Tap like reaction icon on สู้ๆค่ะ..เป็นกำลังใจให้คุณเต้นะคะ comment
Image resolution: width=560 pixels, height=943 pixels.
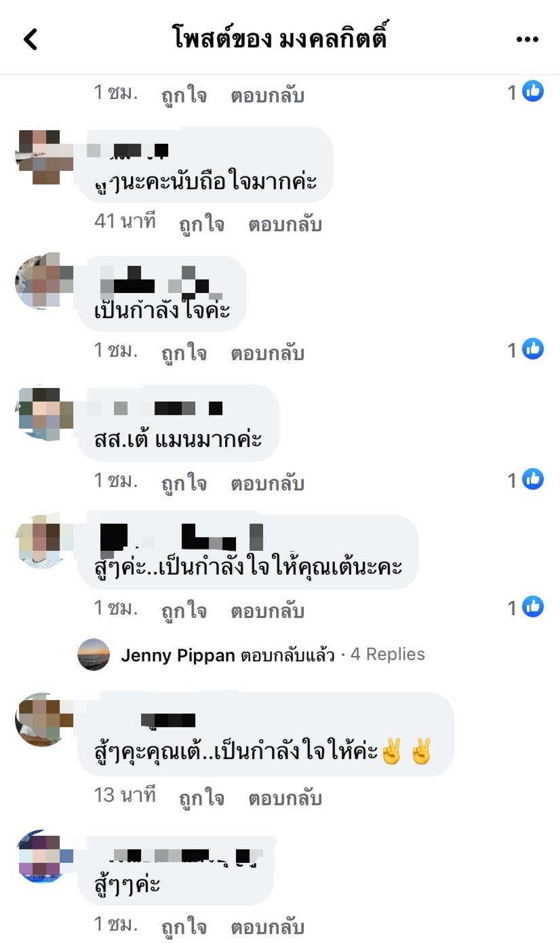533,607
